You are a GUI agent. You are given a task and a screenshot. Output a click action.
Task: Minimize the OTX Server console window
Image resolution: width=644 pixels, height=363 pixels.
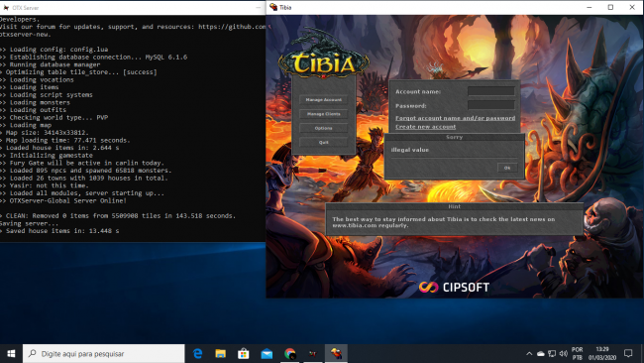(258, 7)
